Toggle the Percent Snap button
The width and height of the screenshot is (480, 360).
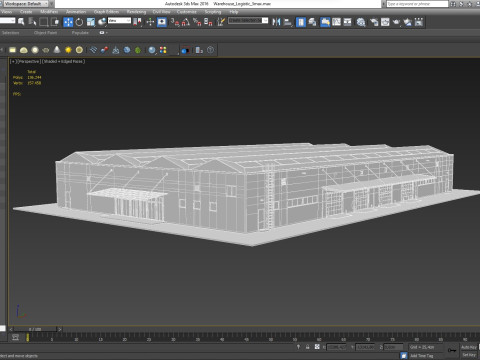[x=197, y=22]
